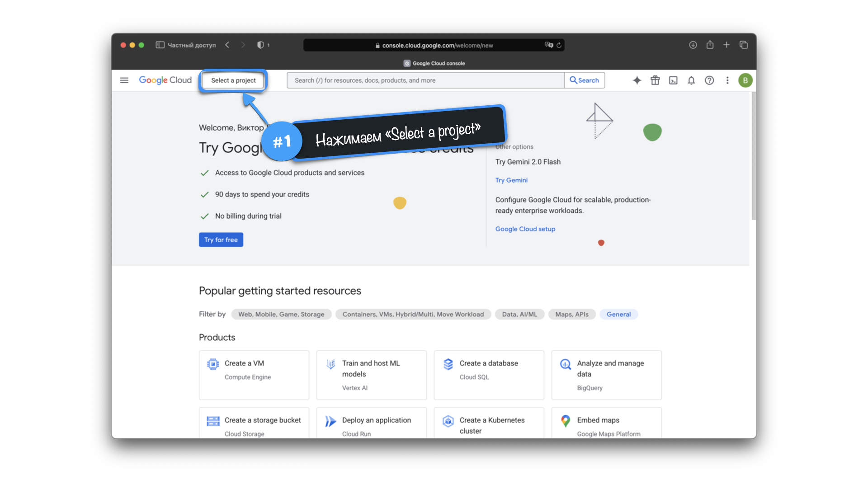Viewport: 868px width, 488px height.
Task: Click the green account avatar
Action: (x=745, y=80)
